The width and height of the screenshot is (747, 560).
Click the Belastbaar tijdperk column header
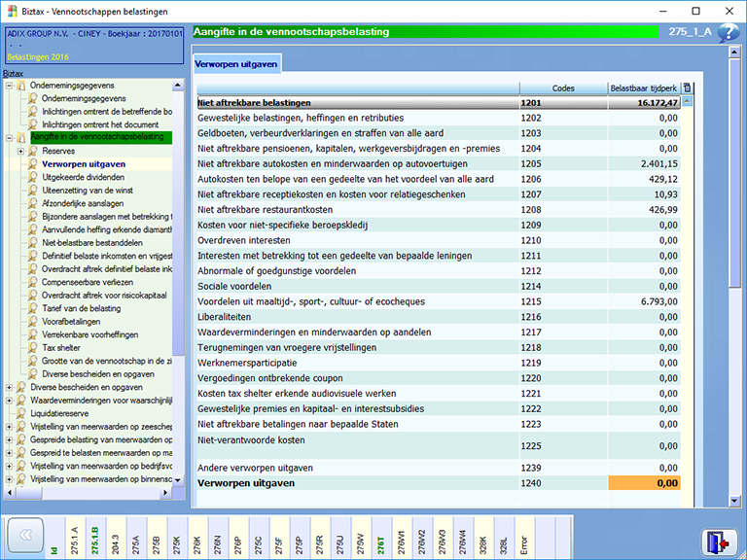(644, 88)
